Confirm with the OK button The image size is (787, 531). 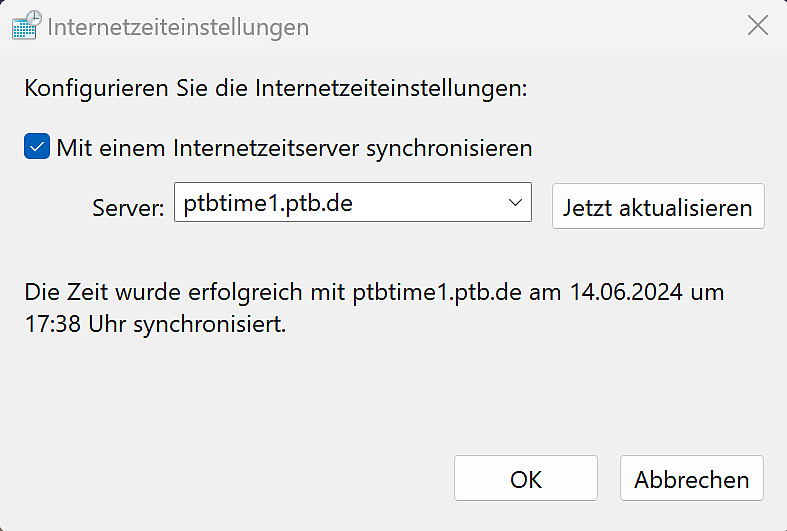point(526,478)
